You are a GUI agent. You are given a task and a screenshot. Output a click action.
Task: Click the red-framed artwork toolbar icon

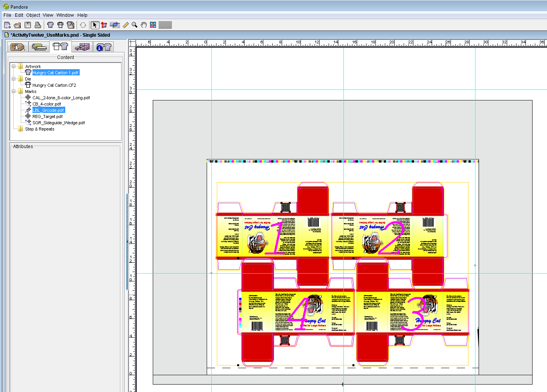click(x=104, y=25)
